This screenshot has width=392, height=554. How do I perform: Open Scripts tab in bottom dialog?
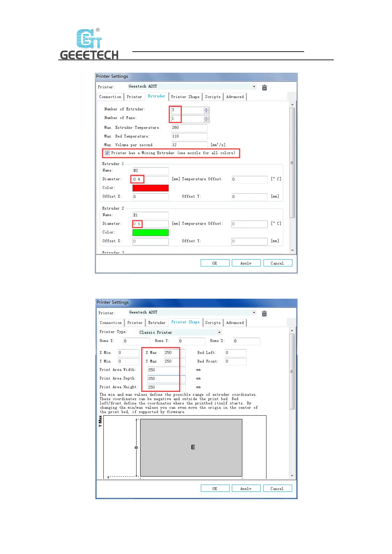pyautogui.click(x=213, y=323)
